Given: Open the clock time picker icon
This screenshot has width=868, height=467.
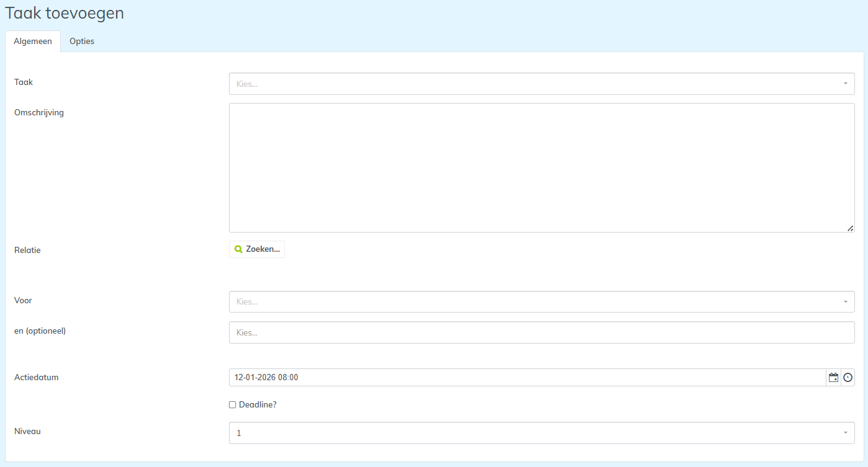Looking at the screenshot, I should [x=848, y=377].
